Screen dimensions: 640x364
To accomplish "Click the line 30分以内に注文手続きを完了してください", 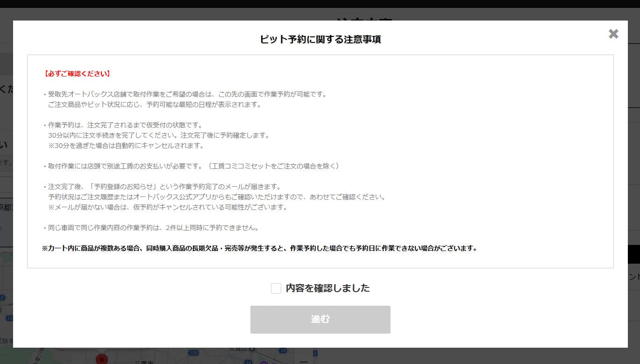I will coord(159,135).
